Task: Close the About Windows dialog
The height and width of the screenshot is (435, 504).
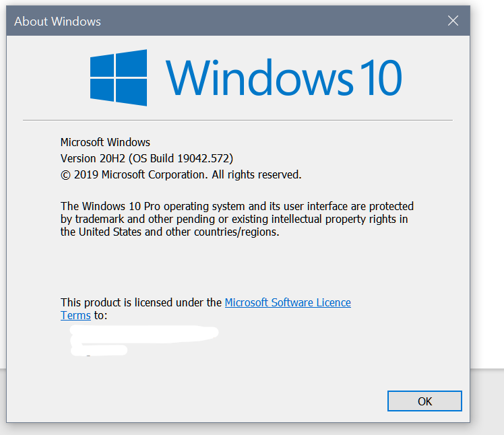Action: coord(453,21)
